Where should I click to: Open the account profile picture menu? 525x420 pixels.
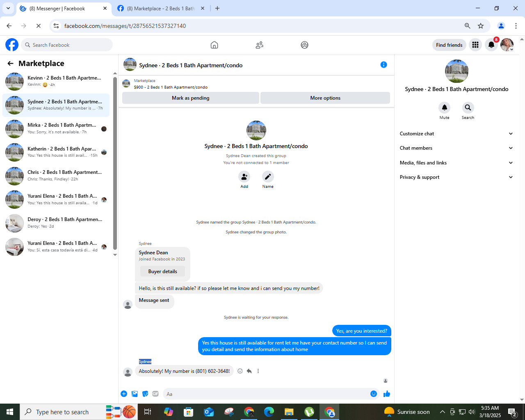pyautogui.click(x=507, y=45)
